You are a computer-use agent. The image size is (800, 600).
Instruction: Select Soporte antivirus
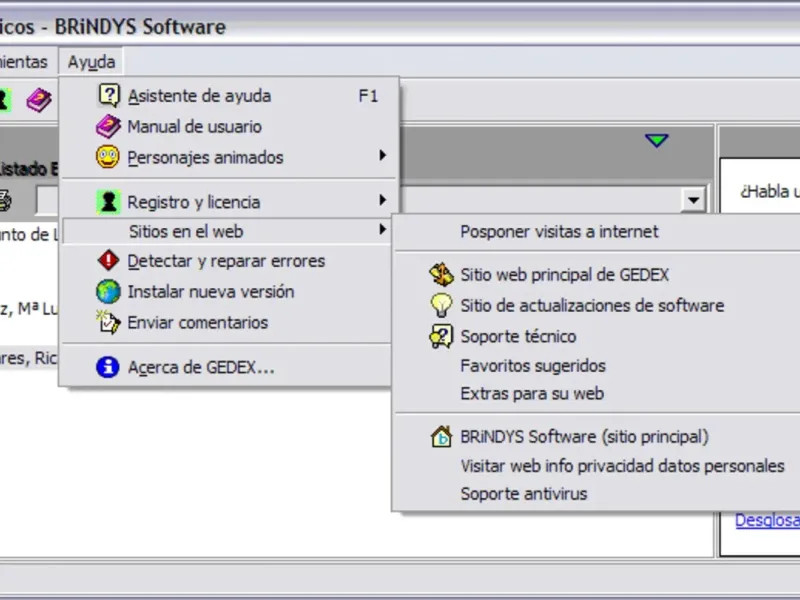pos(597,493)
